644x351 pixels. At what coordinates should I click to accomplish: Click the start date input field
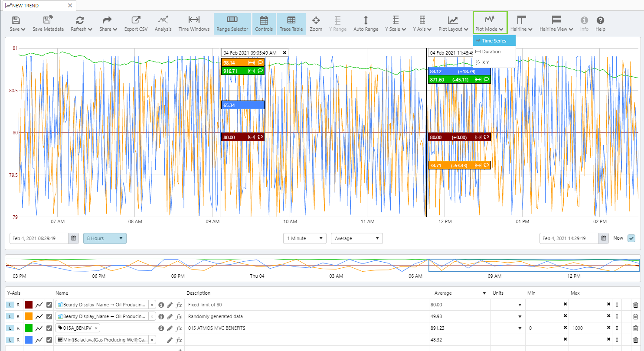[x=39, y=238]
